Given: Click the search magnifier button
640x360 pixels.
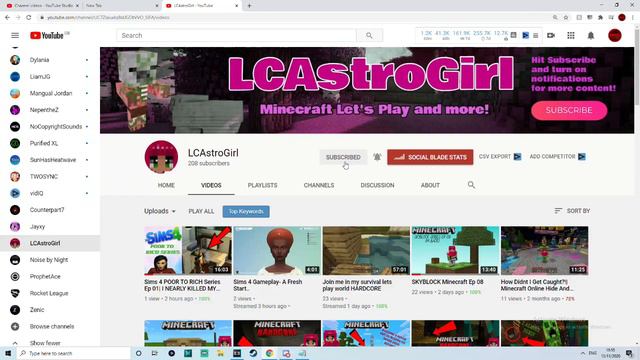Looking at the screenshot, I should click(x=369, y=36).
